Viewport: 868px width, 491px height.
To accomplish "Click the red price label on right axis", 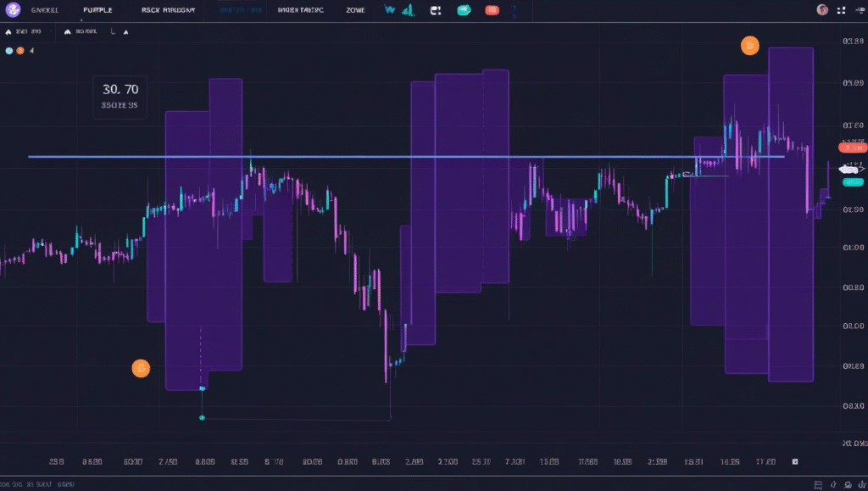I will 851,148.
